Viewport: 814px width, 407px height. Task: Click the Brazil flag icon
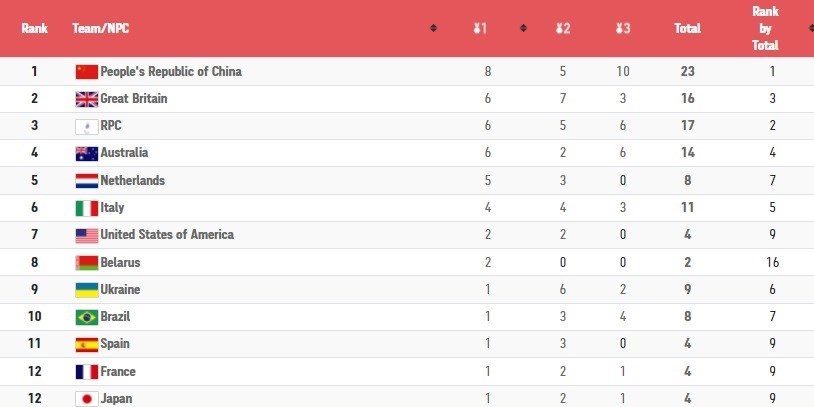(x=87, y=317)
